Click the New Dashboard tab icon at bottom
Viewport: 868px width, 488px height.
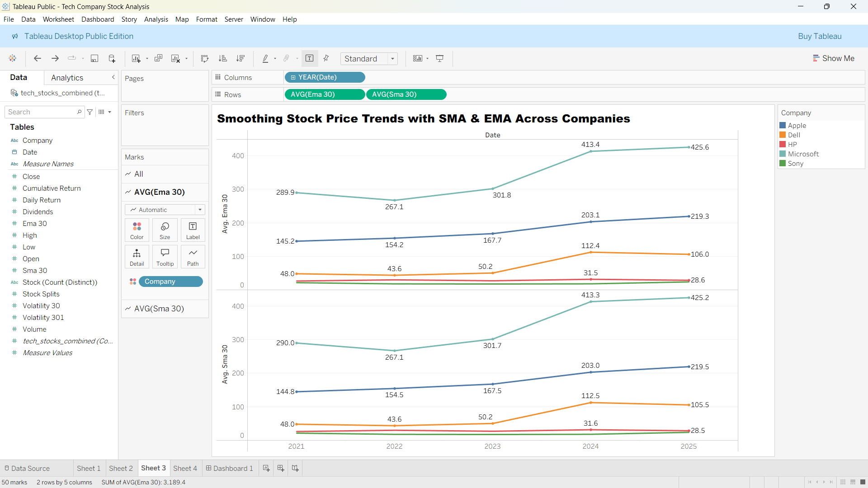281,468
